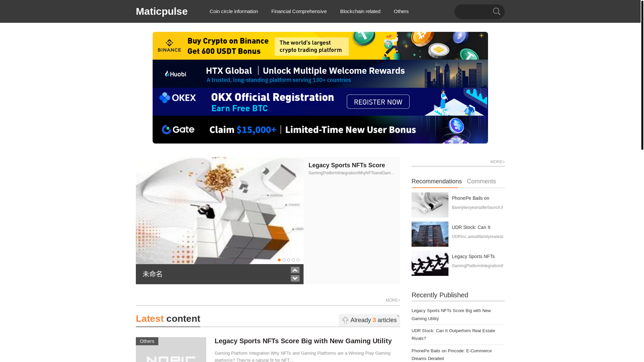Open the Binance 600 USDT bonus banner
Viewport: 644px width, 362px height.
click(320, 46)
